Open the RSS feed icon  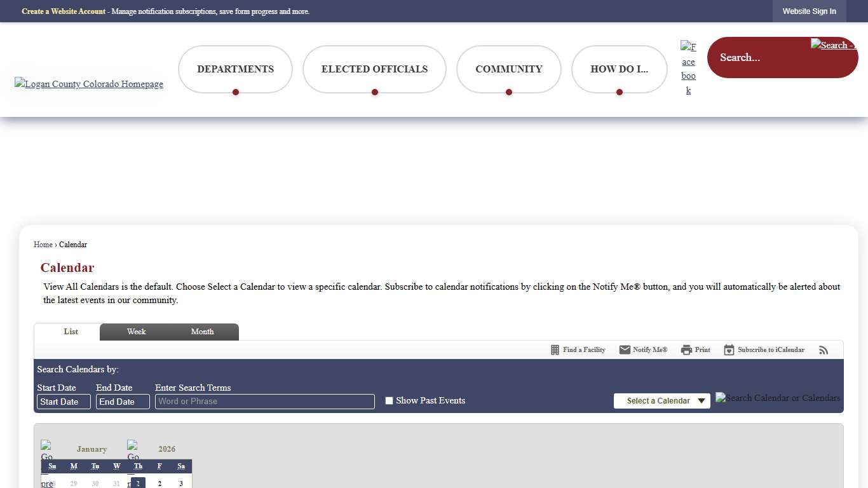pos(824,350)
